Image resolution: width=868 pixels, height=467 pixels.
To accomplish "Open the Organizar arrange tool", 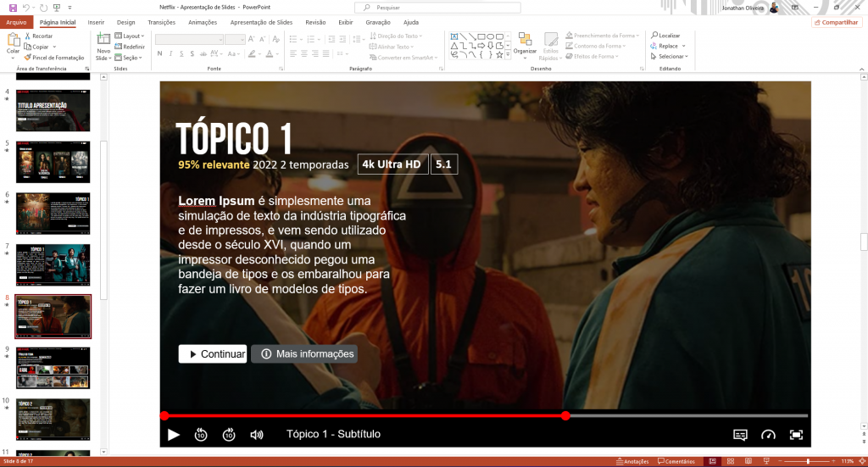I will (x=525, y=42).
